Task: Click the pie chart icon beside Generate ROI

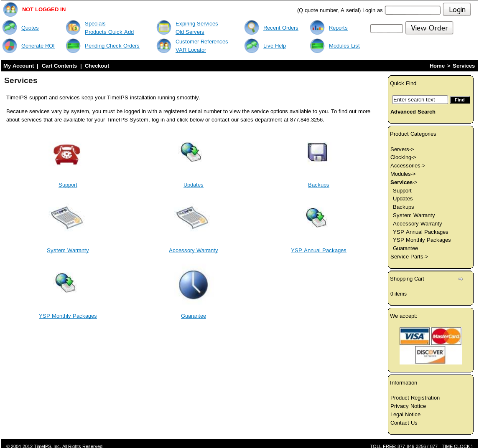Action: click(x=10, y=46)
